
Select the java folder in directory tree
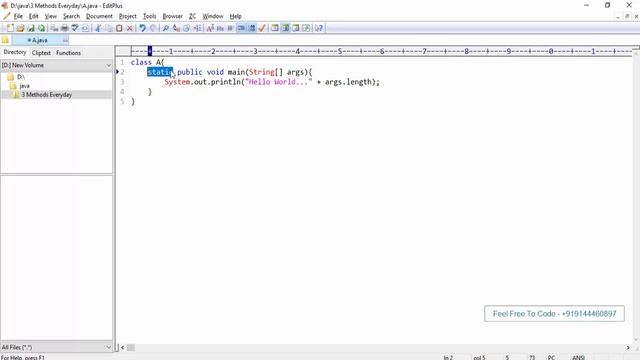coord(24,86)
